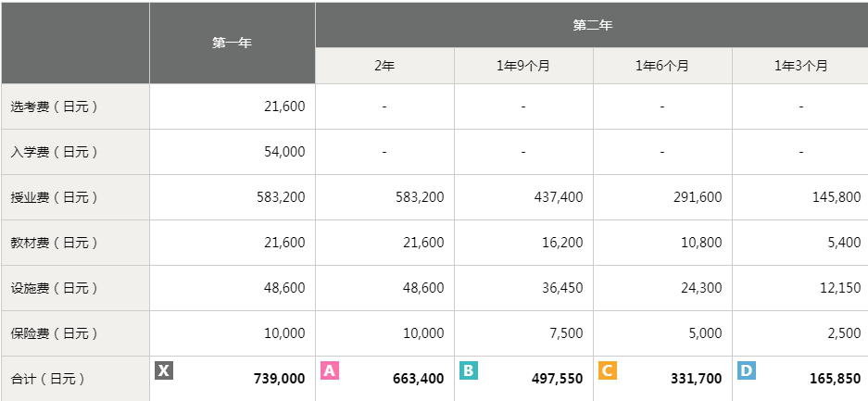Image resolution: width=868 pixels, height=401 pixels.
Task: Click the 1年3个月 column header
Action: (801, 66)
